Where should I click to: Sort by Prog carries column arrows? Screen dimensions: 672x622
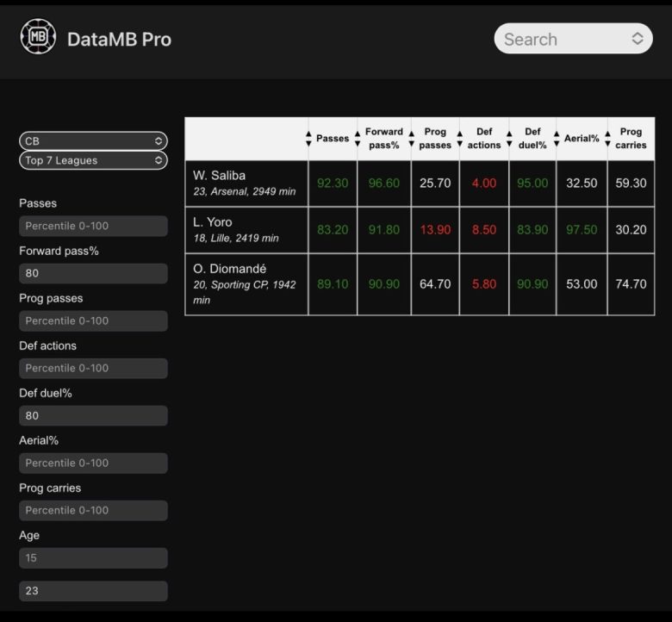coord(608,139)
